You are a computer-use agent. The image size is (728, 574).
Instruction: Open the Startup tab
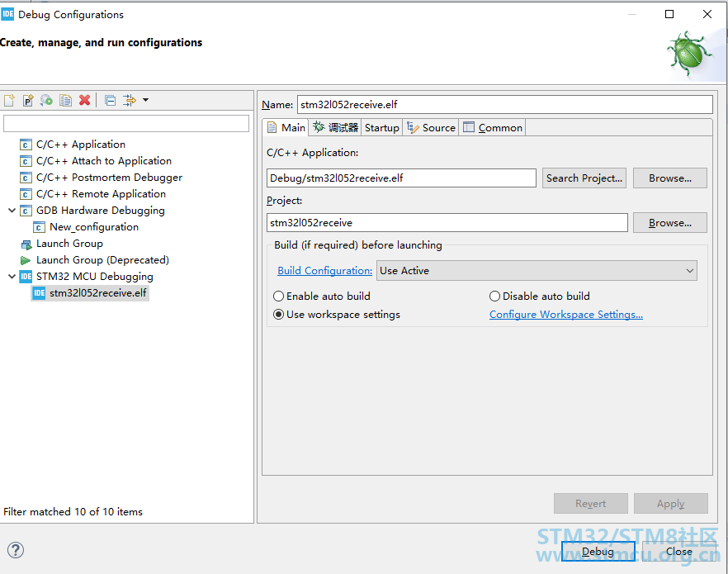tap(381, 128)
